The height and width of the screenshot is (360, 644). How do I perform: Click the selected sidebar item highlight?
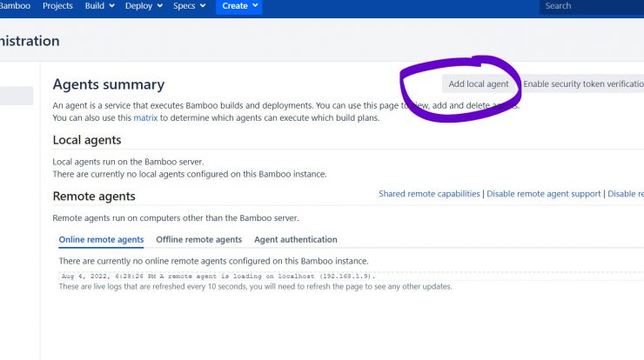point(17,96)
